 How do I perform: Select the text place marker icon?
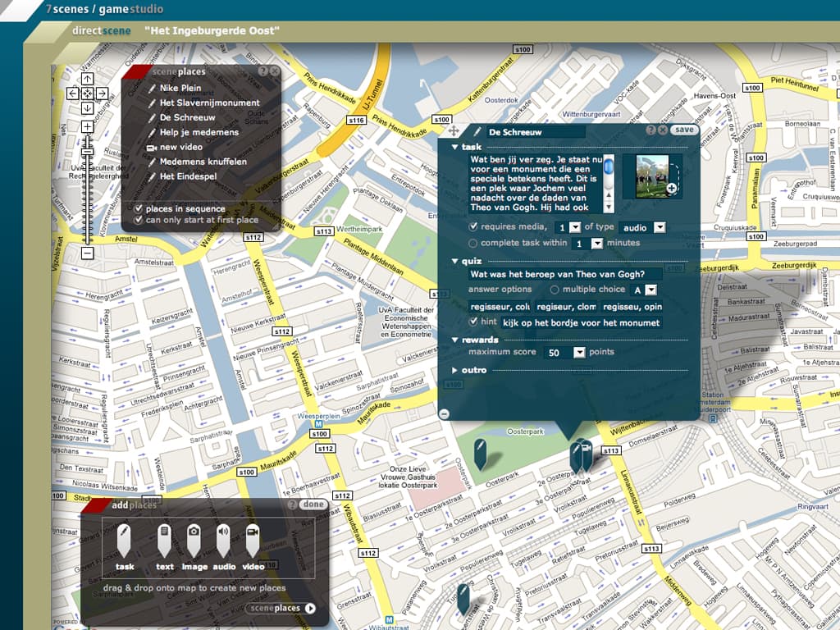164,541
